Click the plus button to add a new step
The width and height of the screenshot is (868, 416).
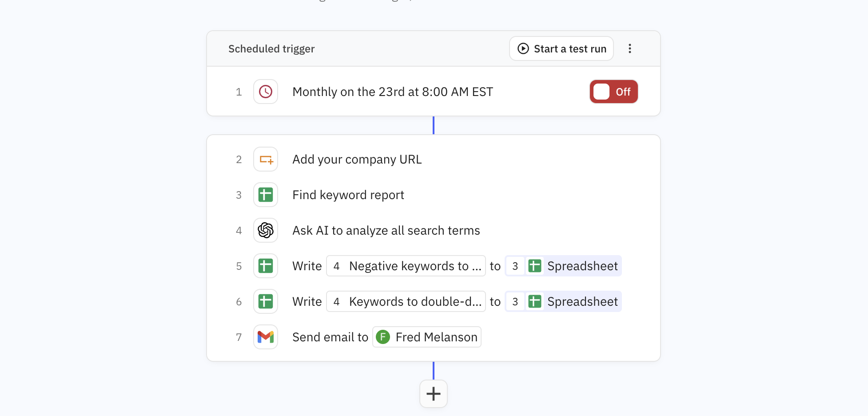433,393
